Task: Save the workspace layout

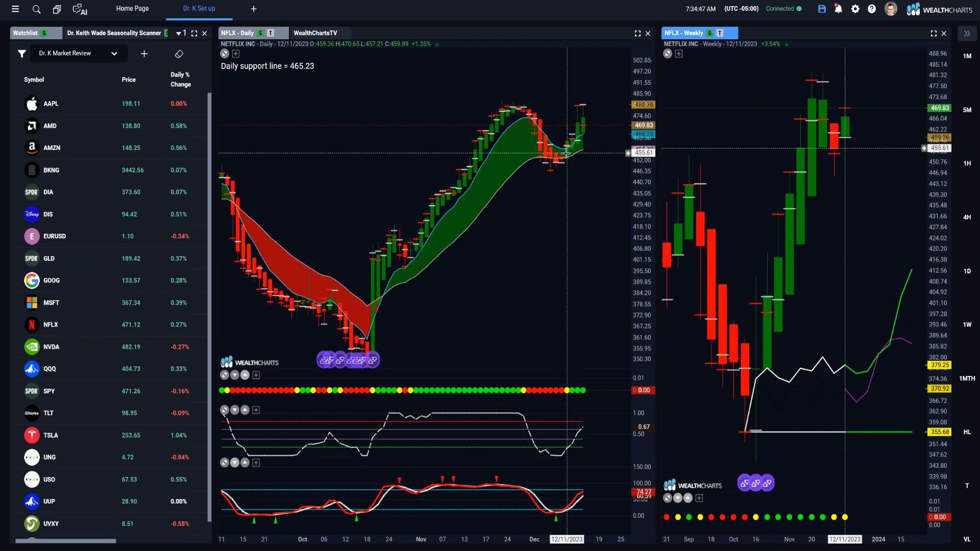Action: click(x=822, y=9)
